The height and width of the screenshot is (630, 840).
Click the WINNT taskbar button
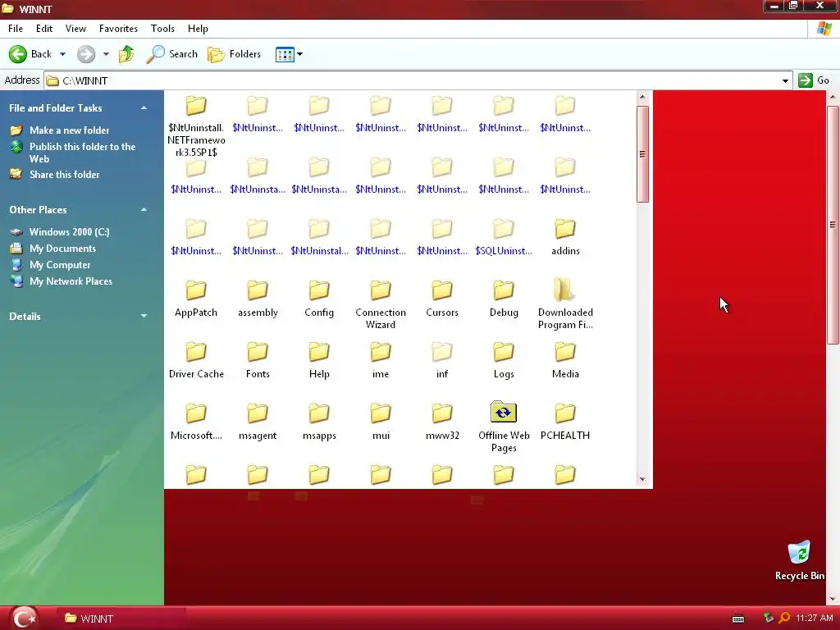pyautogui.click(x=121, y=619)
